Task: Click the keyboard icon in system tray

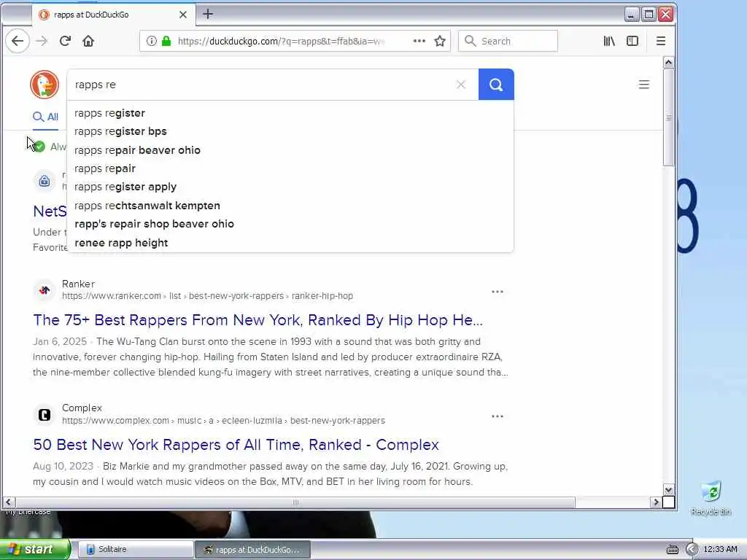Action: coord(672,550)
